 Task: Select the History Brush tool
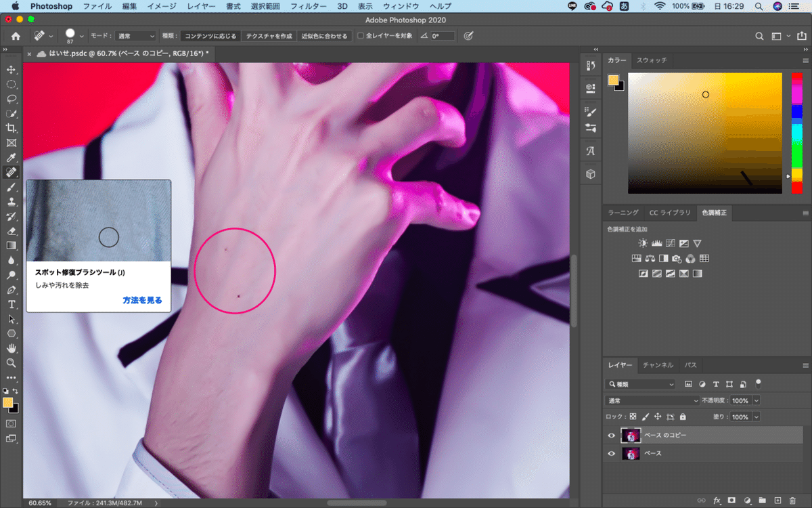(x=11, y=217)
